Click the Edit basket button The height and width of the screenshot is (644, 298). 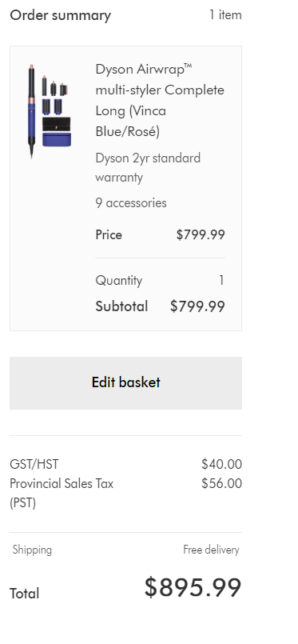tap(126, 382)
